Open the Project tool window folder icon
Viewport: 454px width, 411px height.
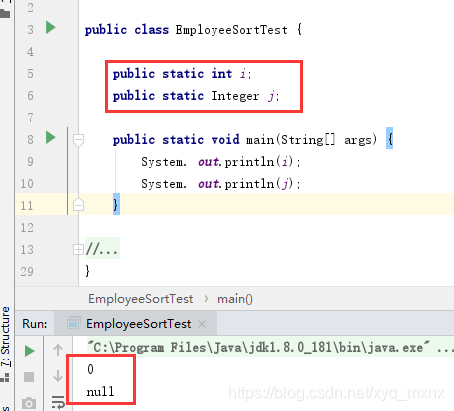click(5, 13)
